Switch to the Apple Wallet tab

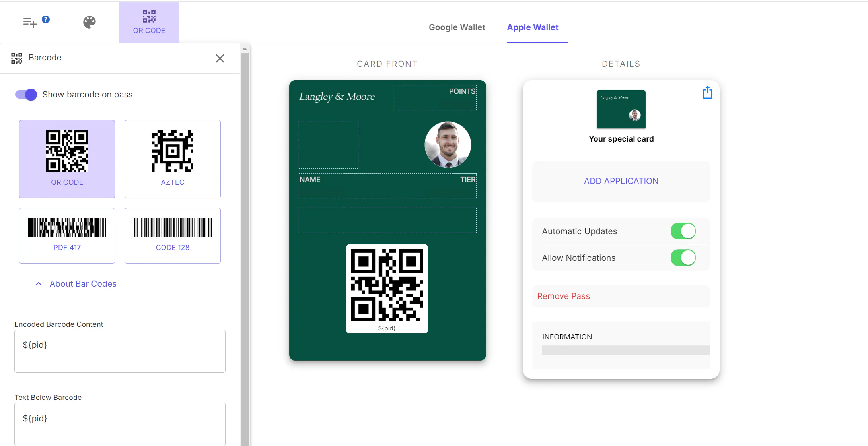point(533,27)
